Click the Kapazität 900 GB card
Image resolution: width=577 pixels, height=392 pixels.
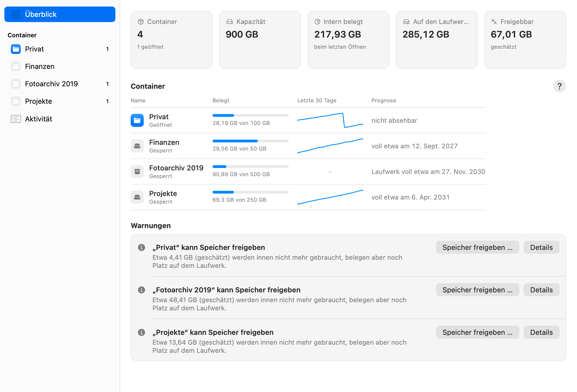point(260,40)
